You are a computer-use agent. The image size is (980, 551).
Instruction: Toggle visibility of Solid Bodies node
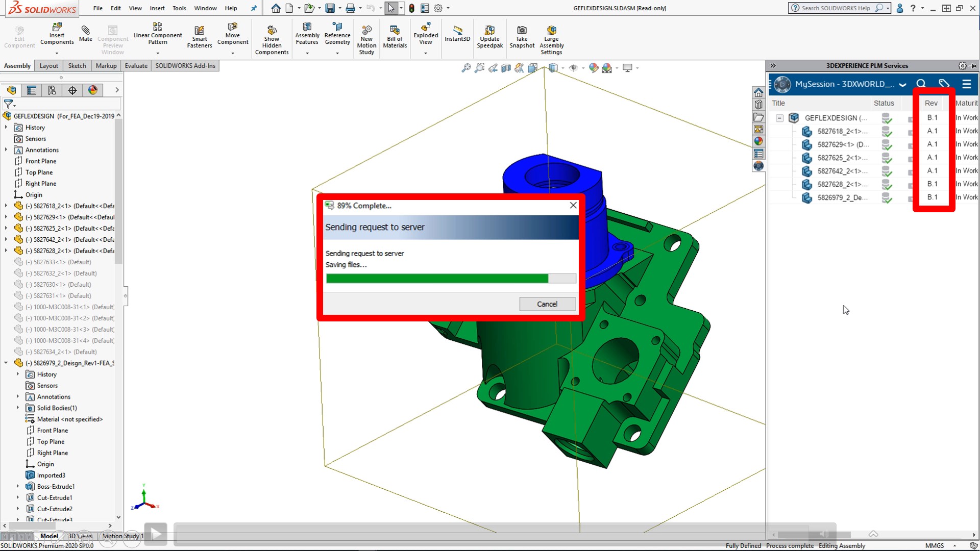(x=17, y=408)
